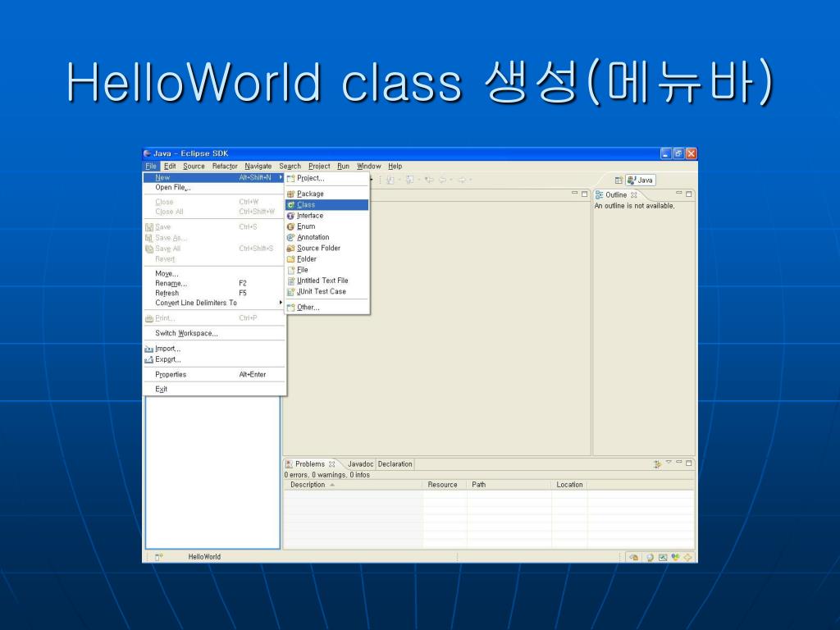
Task: Open Other... wizard list entry
Action: pos(326,307)
